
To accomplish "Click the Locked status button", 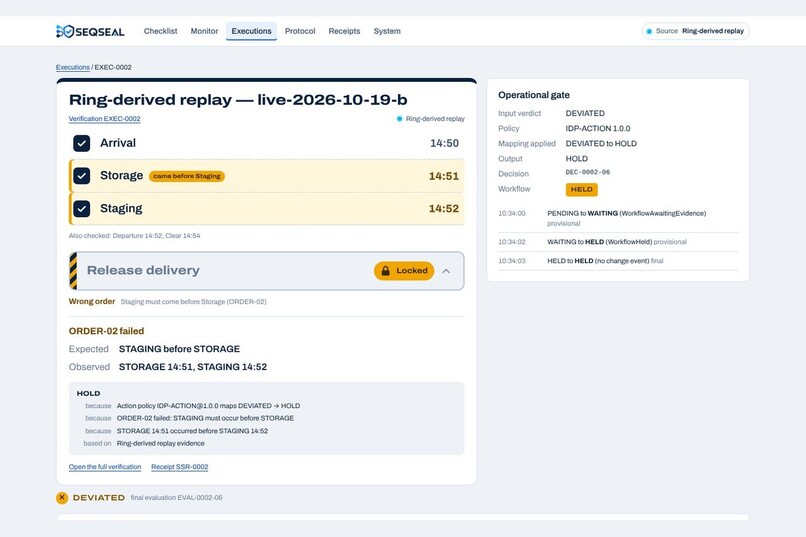I will coord(404,271).
